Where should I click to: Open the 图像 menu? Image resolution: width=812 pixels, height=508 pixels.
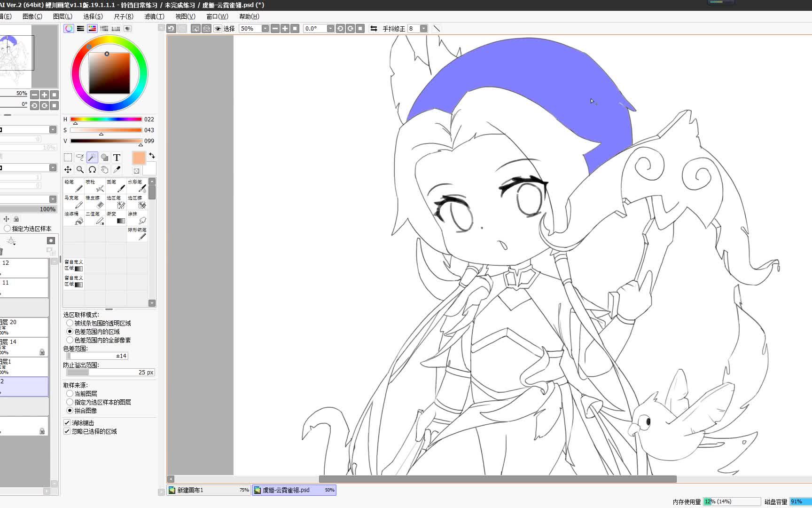[x=32, y=16]
